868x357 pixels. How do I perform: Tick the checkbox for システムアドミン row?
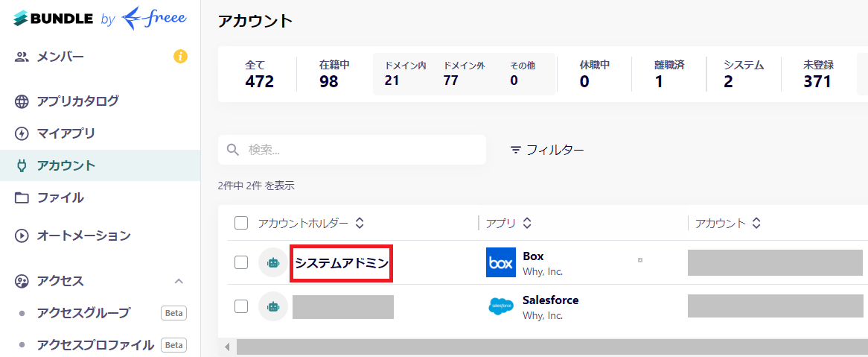point(241,262)
